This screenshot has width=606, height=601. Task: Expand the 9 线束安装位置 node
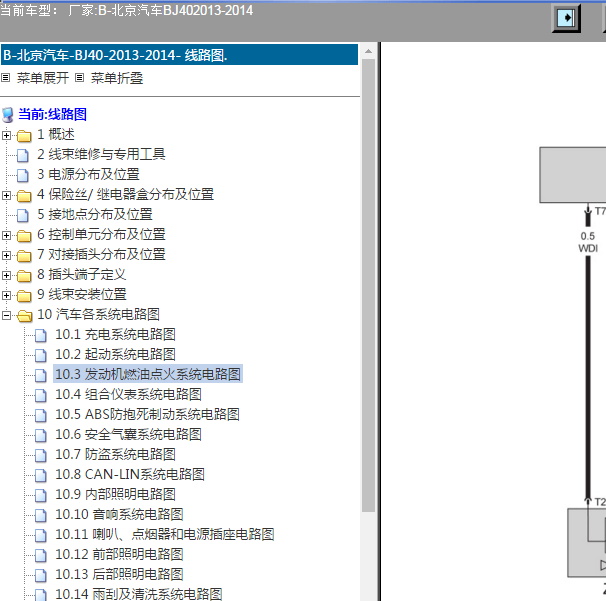coord(6,296)
